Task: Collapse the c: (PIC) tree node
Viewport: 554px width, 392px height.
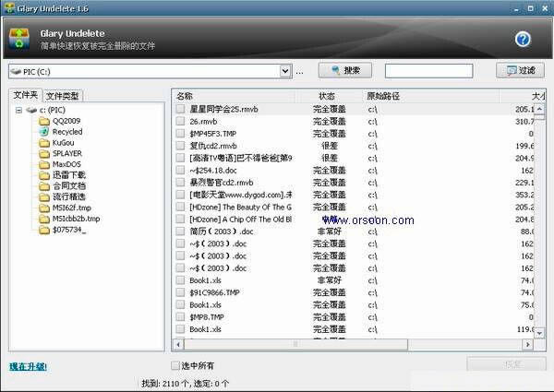Action: 19,110
